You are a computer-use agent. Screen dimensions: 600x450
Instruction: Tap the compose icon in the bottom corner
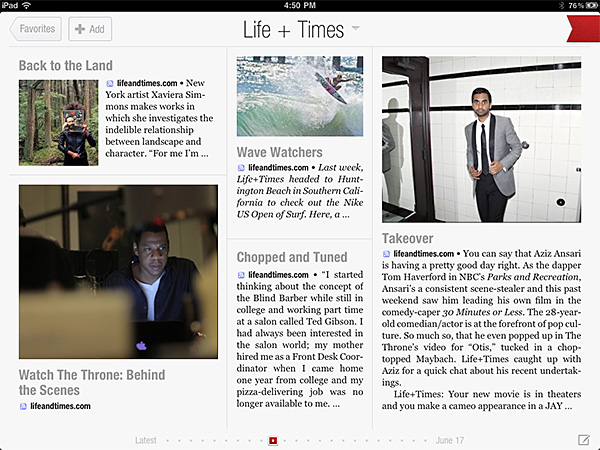click(x=584, y=440)
